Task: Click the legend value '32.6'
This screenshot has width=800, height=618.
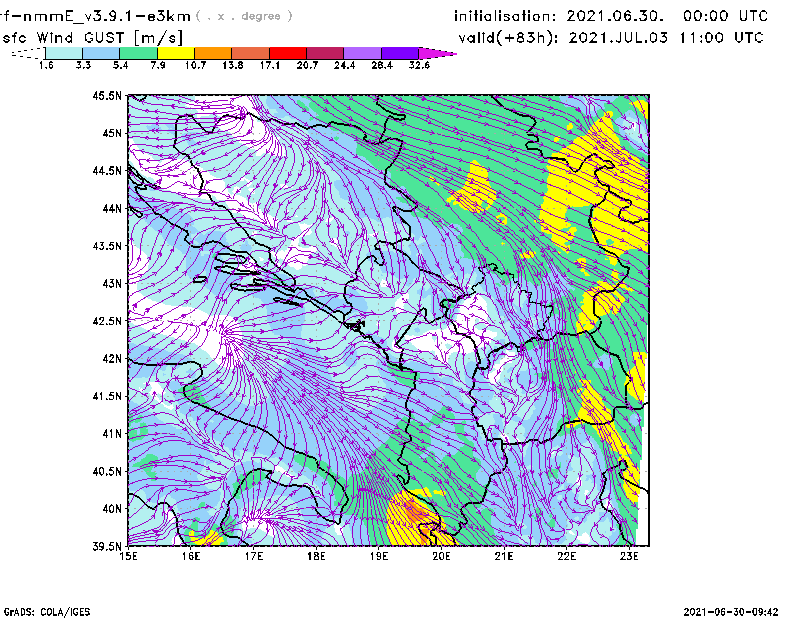Action: click(x=419, y=65)
